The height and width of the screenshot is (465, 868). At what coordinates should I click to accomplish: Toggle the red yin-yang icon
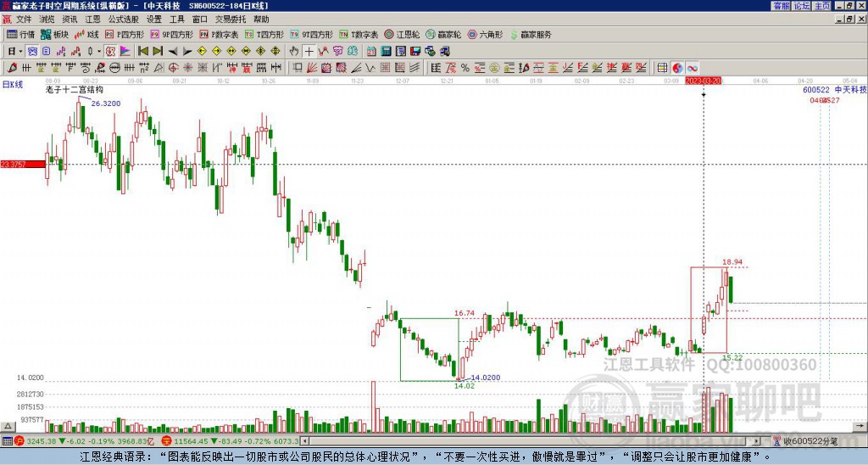point(677,68)
